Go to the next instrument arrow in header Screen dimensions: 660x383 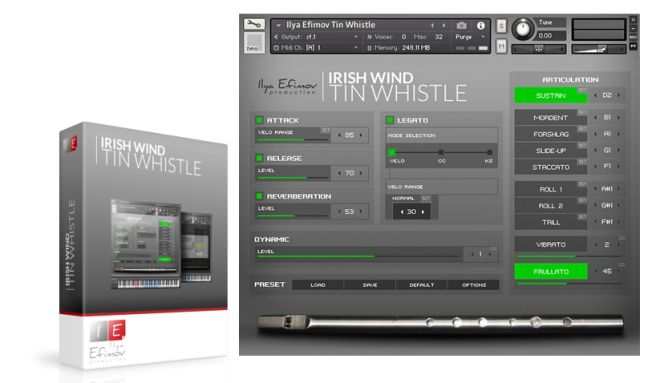click(x=444, y=26)
